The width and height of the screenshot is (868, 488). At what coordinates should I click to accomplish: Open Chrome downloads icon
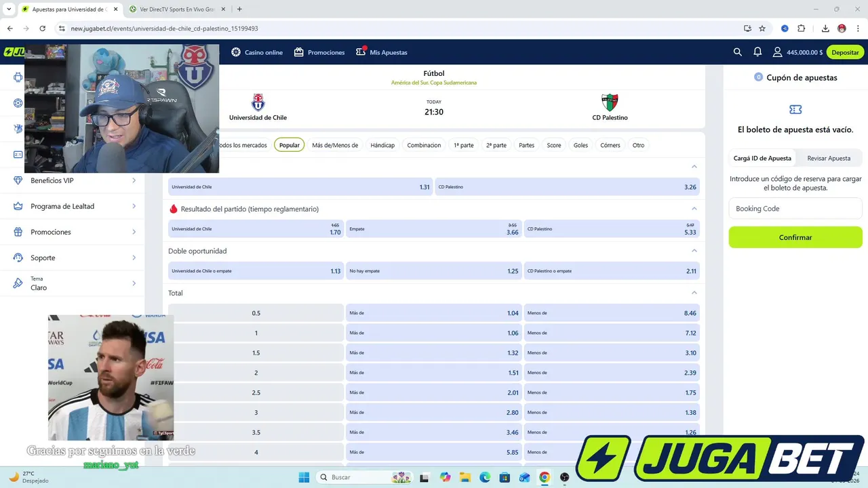point(825,28)
